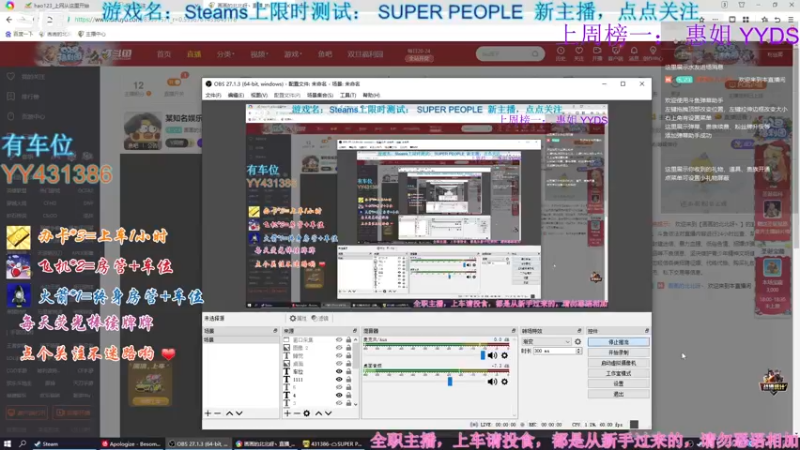Open Filters button in OBS source toolbar
This screenshot has width=800, height=450.
tap(320, 318)
